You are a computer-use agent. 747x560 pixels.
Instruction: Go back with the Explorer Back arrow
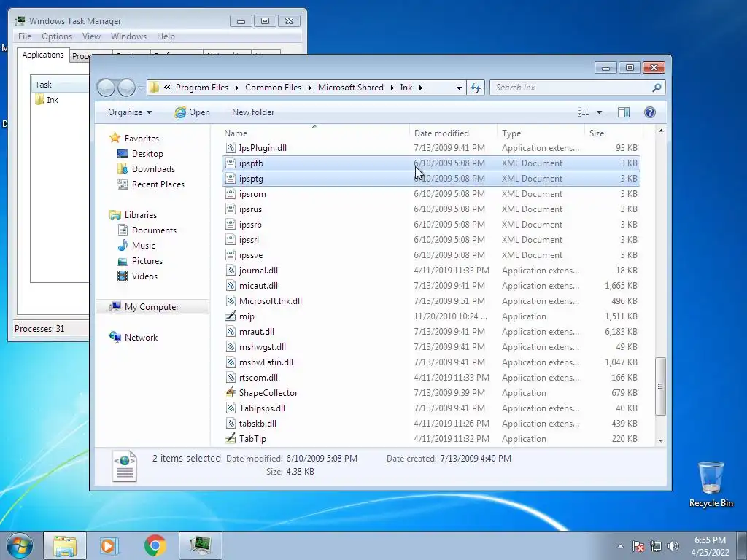pyautogui.click(x=106, y=87)
